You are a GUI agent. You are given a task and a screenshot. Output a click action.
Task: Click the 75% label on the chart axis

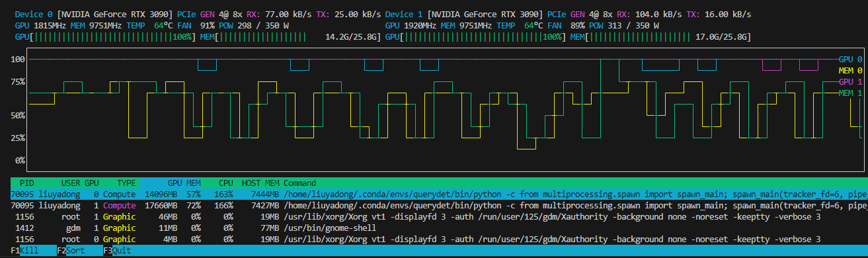(18, 81)
